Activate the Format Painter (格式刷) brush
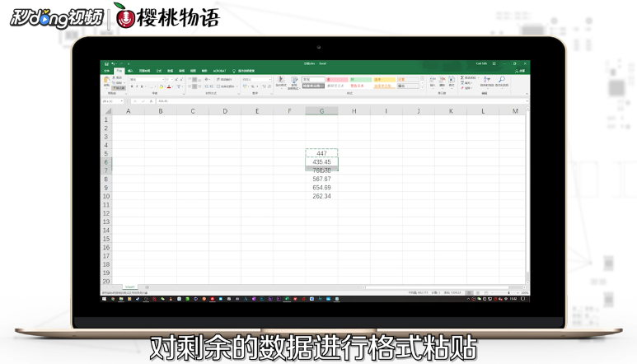 118,87
